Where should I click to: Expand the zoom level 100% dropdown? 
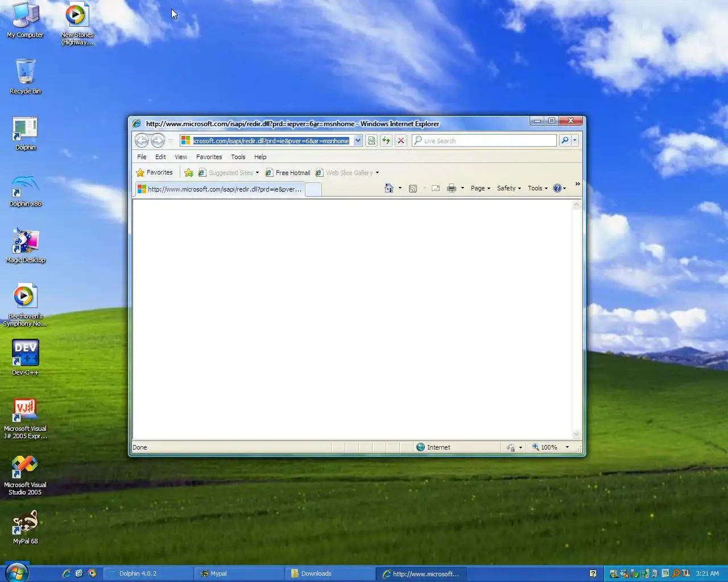pos(567,447)
